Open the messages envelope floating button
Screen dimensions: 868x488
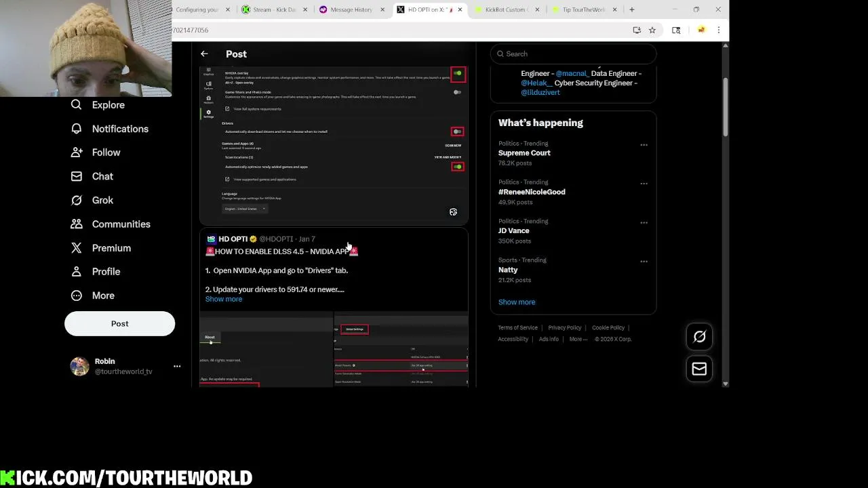(x=699, y=369)
